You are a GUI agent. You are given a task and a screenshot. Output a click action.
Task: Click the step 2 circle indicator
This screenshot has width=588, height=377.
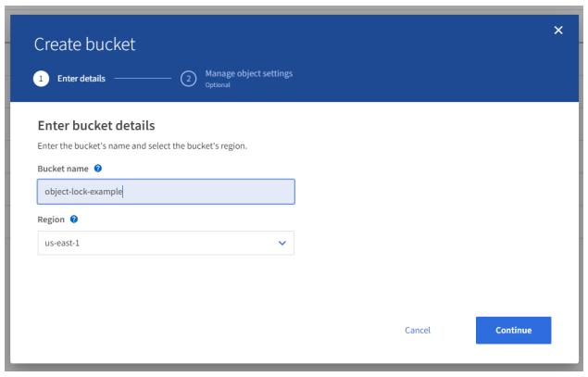point(188,79)
